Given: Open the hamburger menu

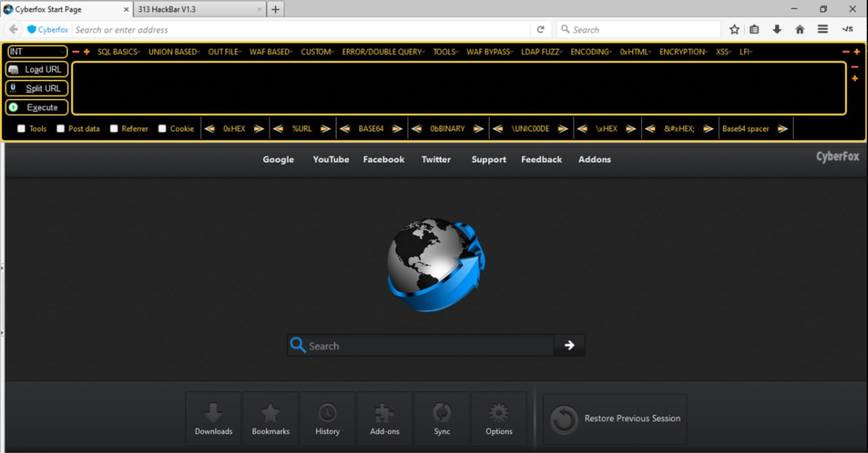Looking at the screenshot, I should (x=822, y=29).
